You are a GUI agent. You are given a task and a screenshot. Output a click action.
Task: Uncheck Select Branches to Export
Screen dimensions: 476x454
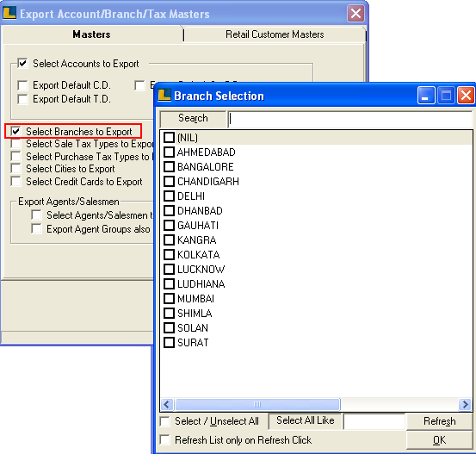15,131
